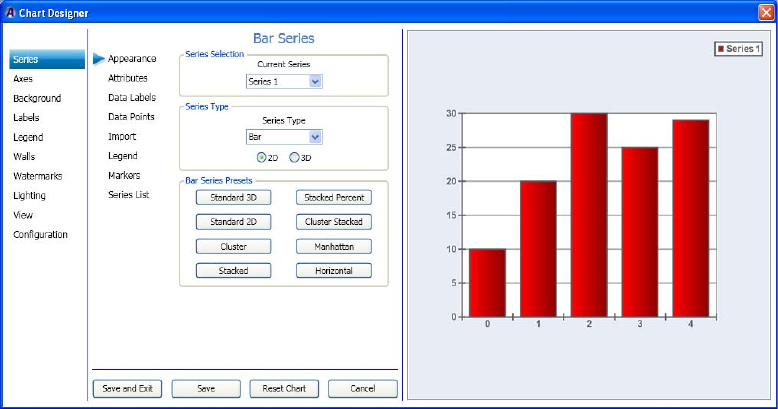Click the Cancel button
Screen dimensions: 778x409
(x=363, y=389)
